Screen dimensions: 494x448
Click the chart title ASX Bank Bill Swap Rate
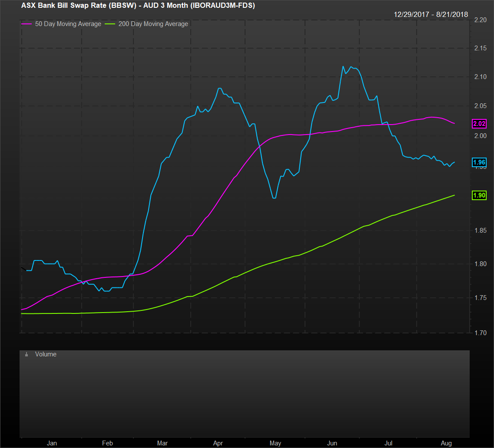click(x=138, y=6)
